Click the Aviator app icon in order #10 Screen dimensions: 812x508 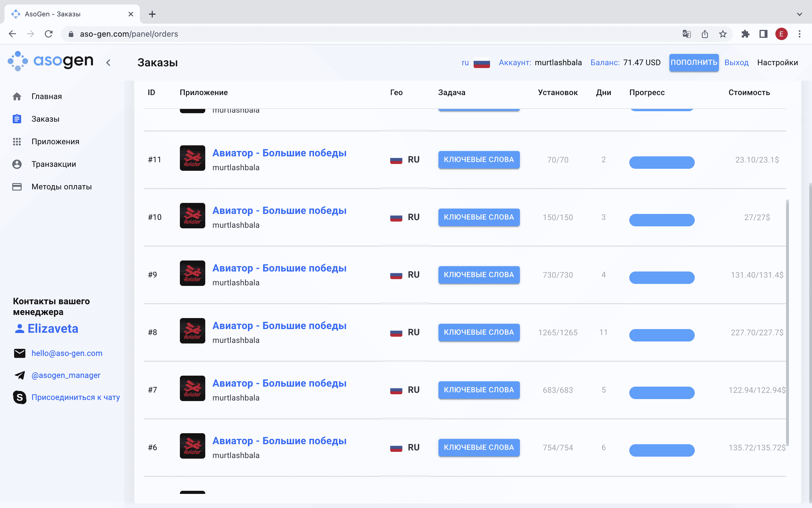pyautogui.click(x=192, y=215)
